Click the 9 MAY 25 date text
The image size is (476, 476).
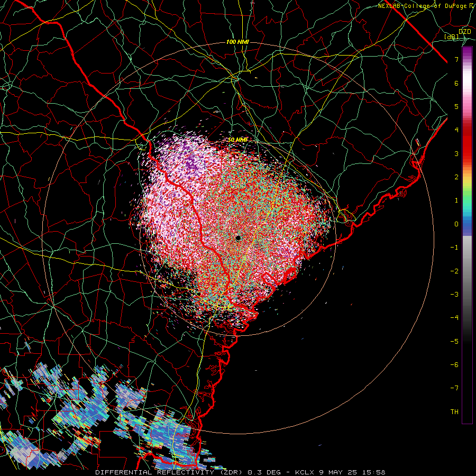coord(339,472)
